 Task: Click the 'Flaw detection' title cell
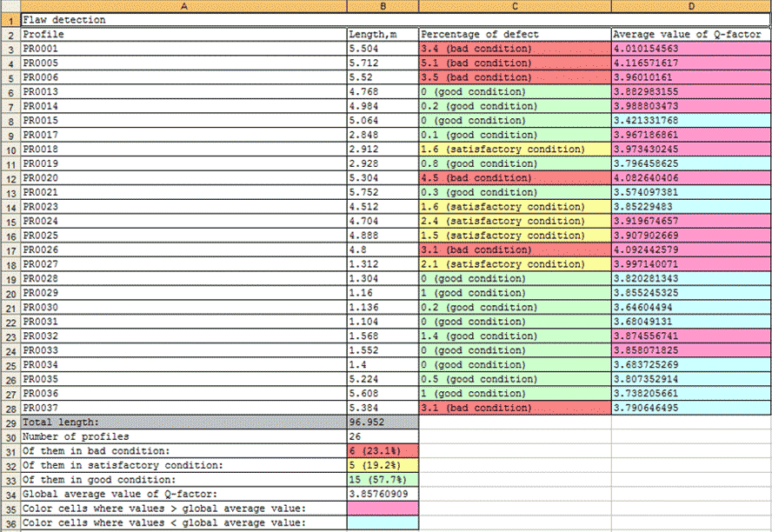[x=183, y=19]
